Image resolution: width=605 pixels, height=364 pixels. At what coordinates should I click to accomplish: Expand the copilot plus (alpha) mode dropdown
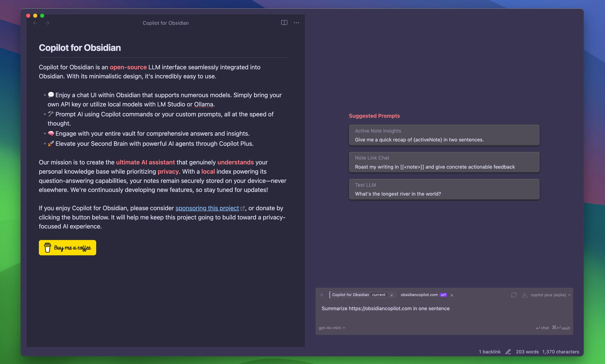tap(550, 295)
